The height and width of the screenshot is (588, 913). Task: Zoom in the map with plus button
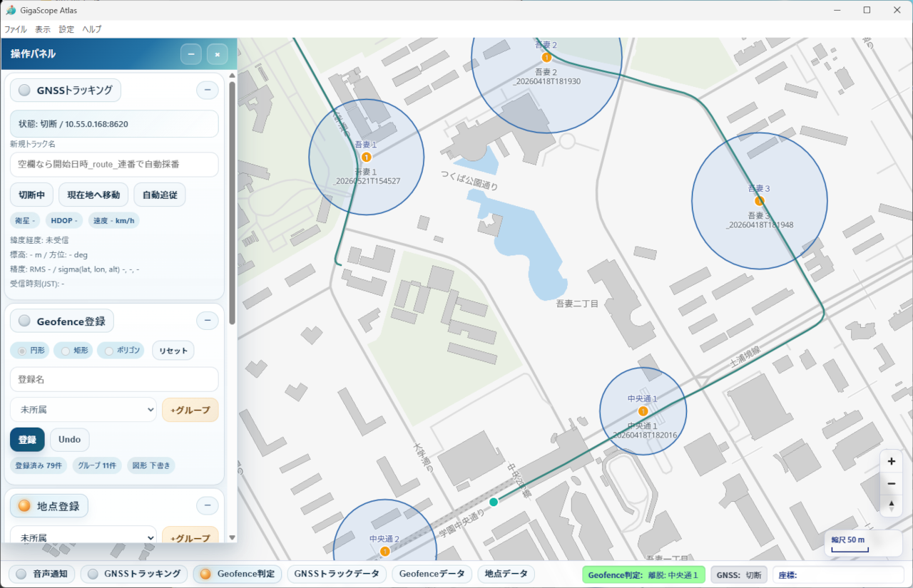coord(892,461)
